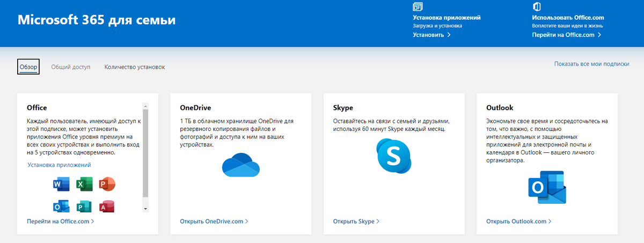Click the Office card title
This screenshot has height=243, width=644.
tap(37, 107)
